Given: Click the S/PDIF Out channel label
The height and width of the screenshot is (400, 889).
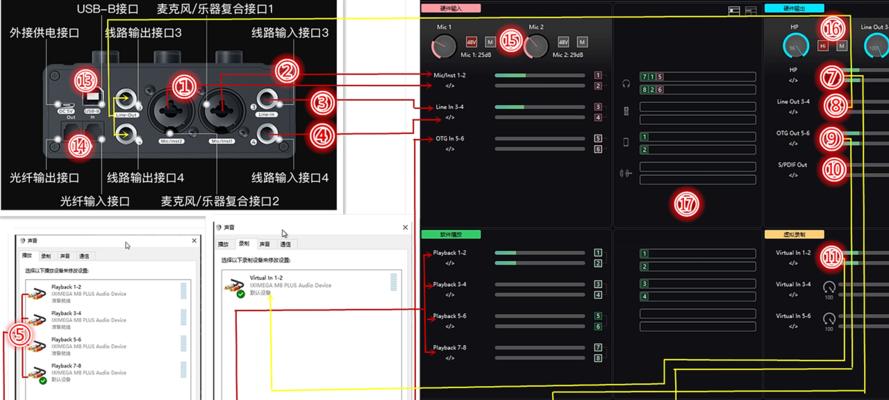Looking at the screenshot, I should click(793, 165).
